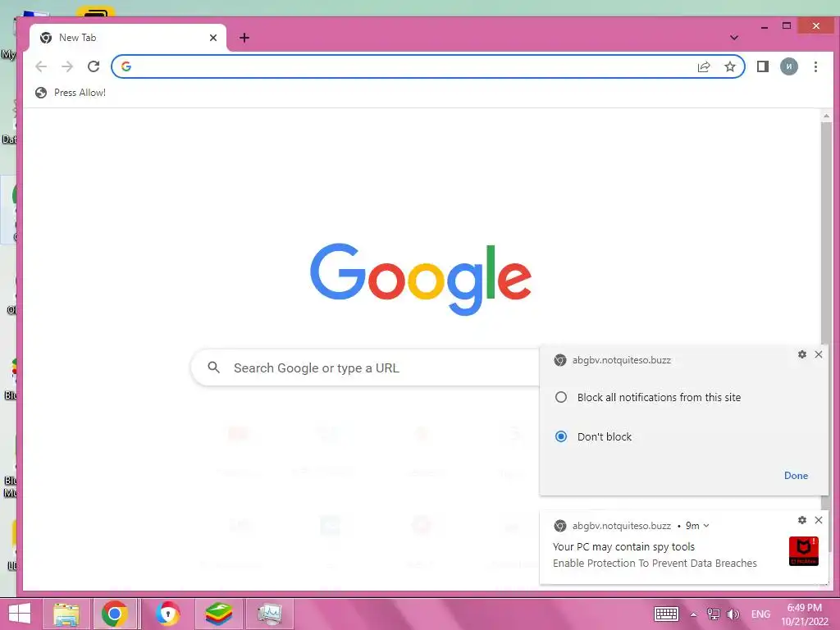Click the Chrome taskbar icon
The image size is (840, 630).
tap(114, 614)
